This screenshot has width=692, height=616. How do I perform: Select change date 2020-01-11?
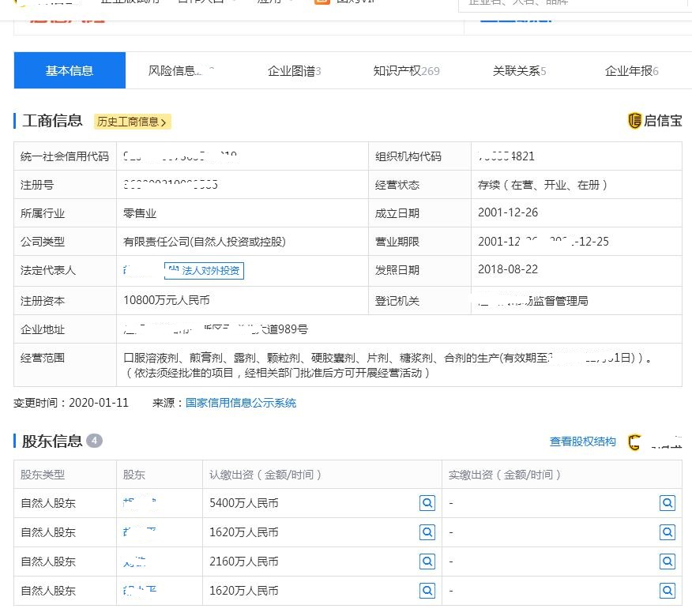pyautogui.click(x=99, y=403)
